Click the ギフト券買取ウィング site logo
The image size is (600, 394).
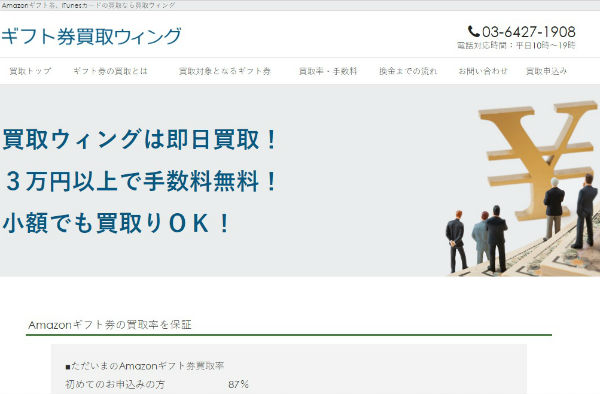[x=91, y=37]
